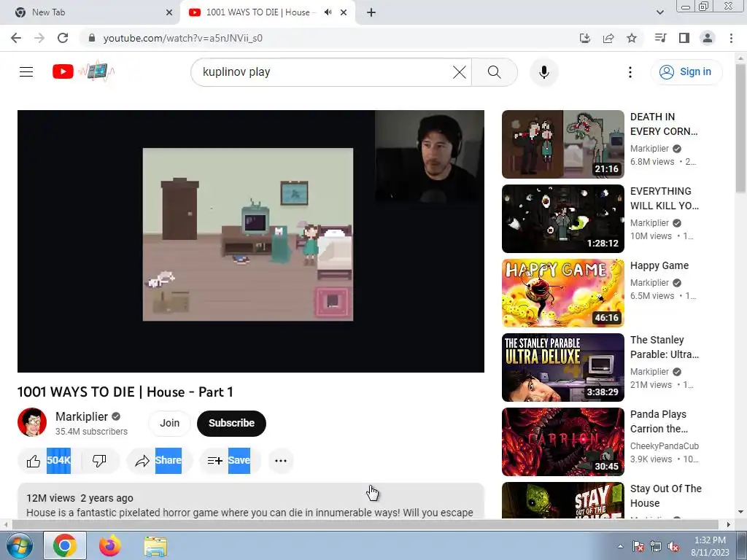Open Markiplier channel name link
747x560 pixels.
click(x=82, y=416)
